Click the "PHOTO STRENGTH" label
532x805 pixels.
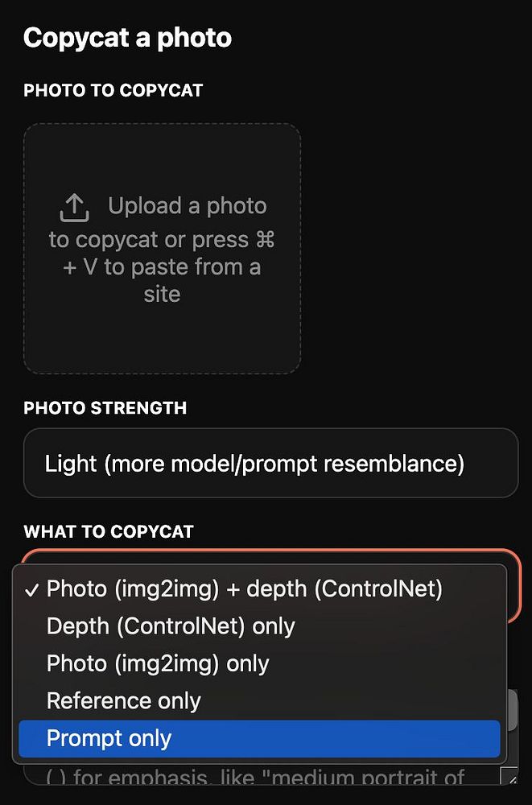(105, 407)
